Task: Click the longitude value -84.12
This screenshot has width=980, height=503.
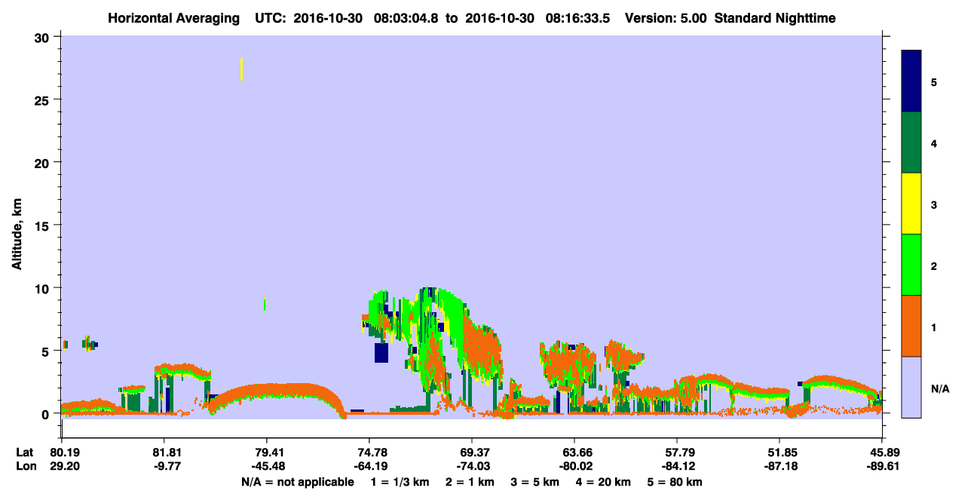Action: click(677, 466)
